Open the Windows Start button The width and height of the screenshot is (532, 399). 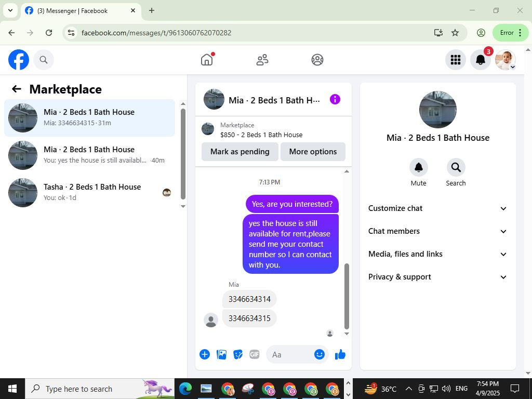click(x=12, y=389)
